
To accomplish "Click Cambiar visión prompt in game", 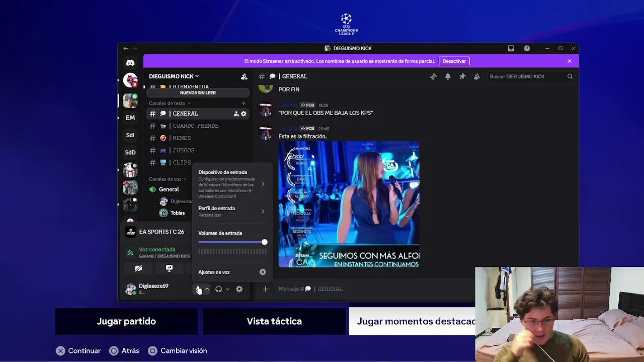I will pyautogui.click(x=178, y=351).
